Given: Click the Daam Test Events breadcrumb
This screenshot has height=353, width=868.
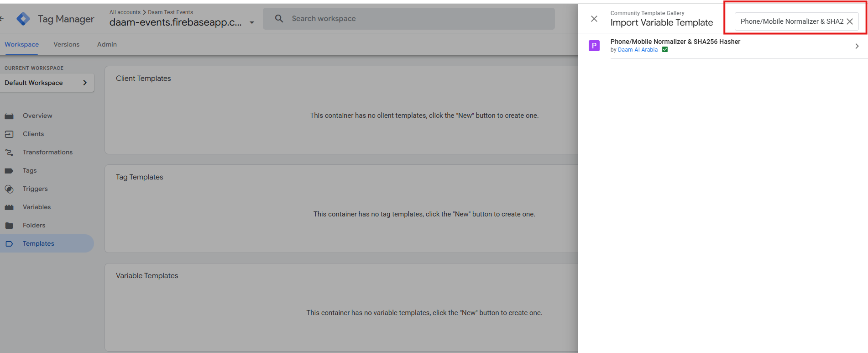Looking at the screenshot, I should pos(170,12).
